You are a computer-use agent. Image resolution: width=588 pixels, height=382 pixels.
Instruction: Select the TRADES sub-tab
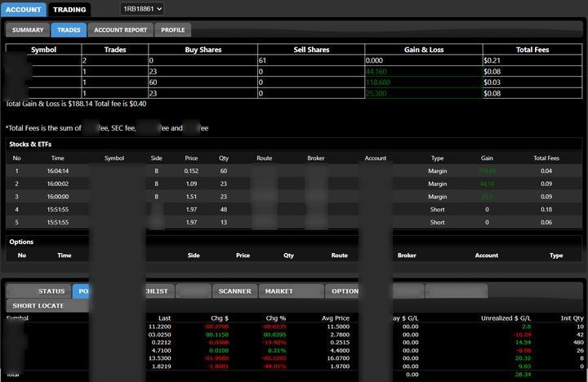[69, 30]
